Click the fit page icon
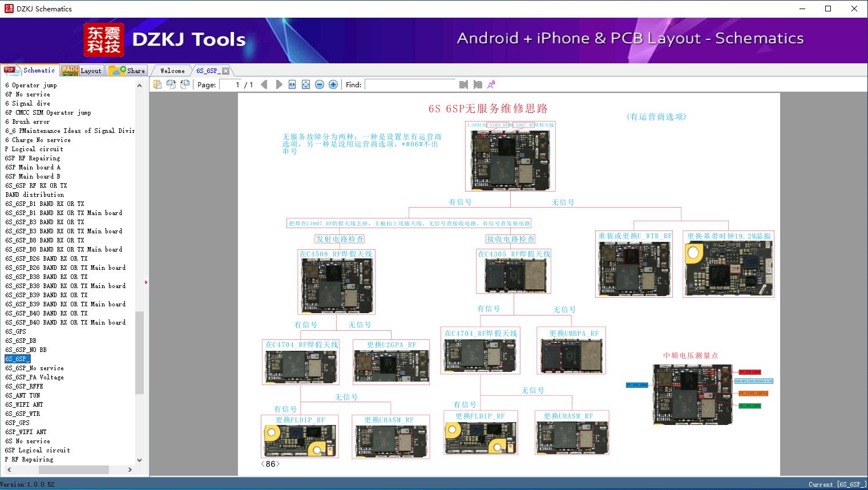The height and width of the screenshot is (490, 868). (x=306, y=84)
